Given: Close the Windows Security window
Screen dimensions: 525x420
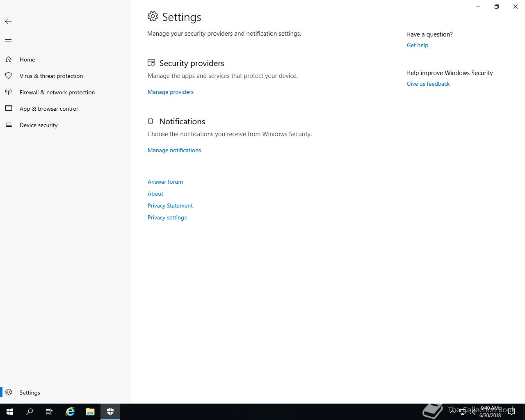Looking at the screenshot, I should pyautogui.click(x=516, y=7).
